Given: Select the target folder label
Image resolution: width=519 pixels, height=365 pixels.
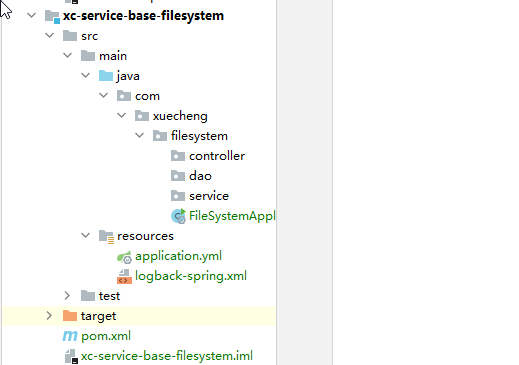Looking at the screenshot, I should pos(98,316).
